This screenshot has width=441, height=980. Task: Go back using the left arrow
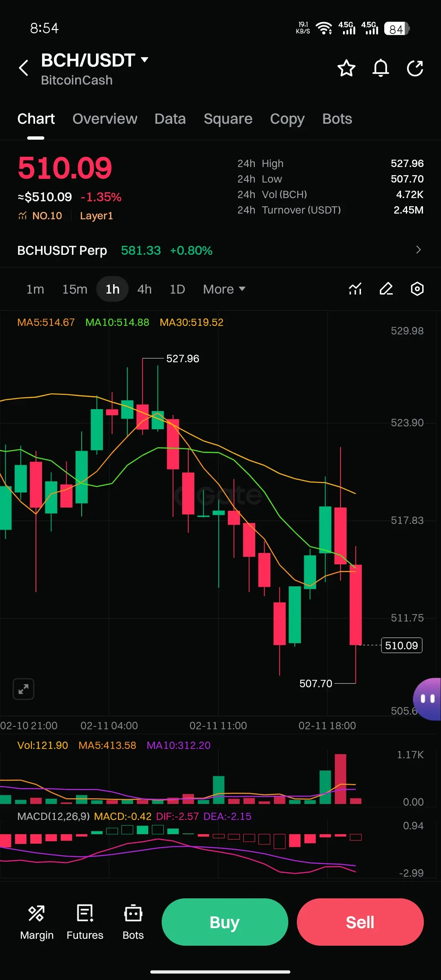click(x=24, y=68)
